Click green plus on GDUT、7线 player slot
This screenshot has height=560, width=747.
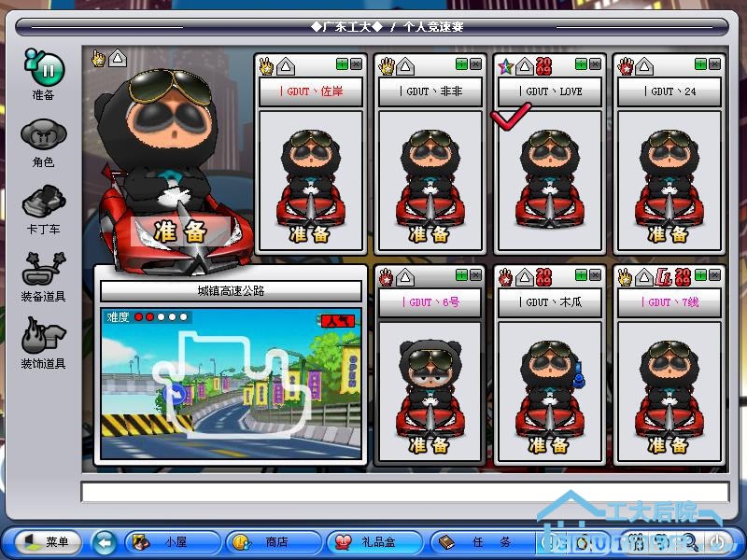point(699,276)
